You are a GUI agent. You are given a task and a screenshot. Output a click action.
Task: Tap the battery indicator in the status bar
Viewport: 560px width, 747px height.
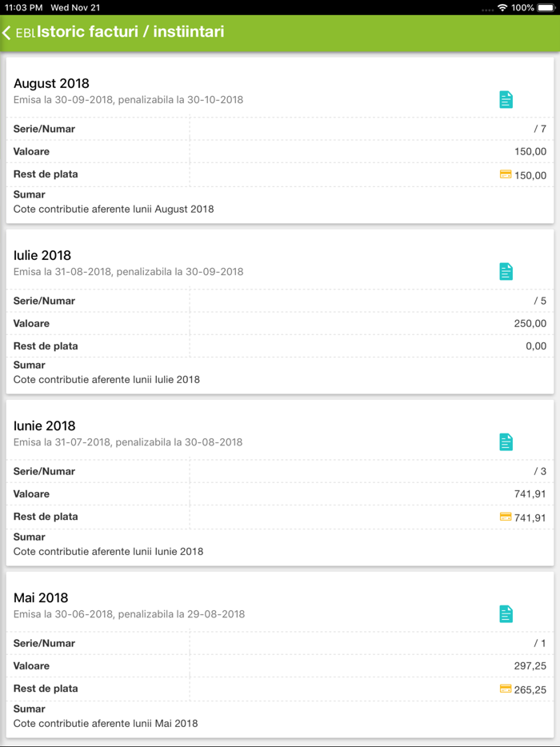[546, 7]
